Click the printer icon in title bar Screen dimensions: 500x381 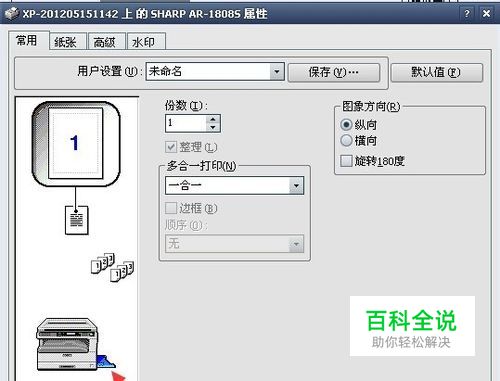tap(12, 14)
